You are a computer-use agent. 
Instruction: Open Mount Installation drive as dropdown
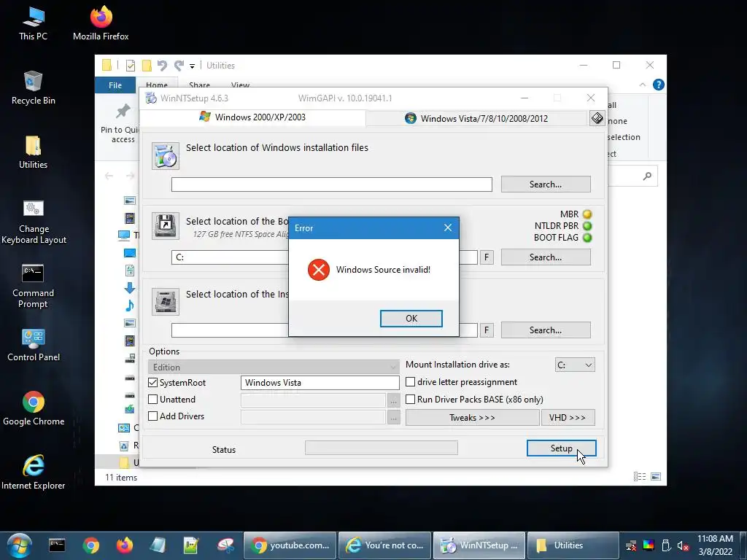575,365
